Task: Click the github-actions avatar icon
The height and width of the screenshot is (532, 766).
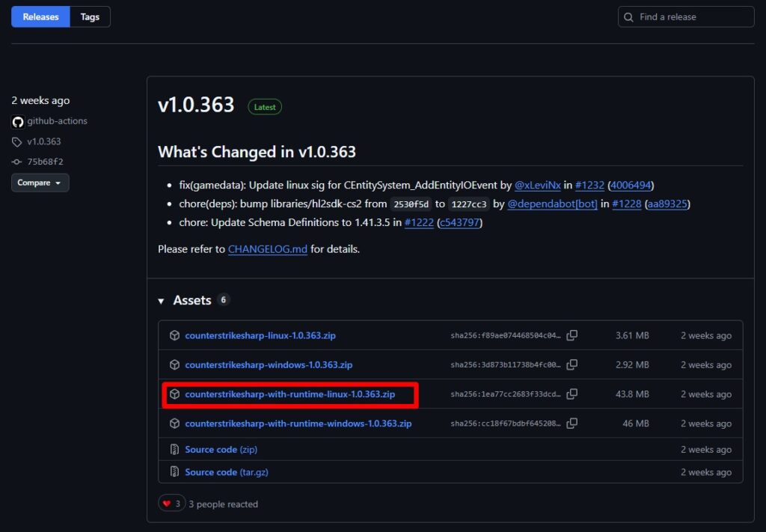Action: [x=18, y=121]
